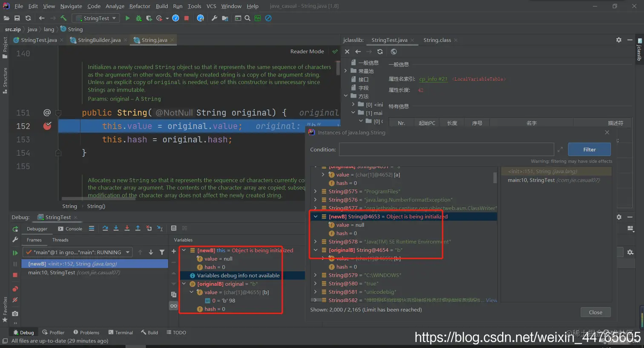Toggle breakpoint on line 152 in gutter

tap(47, 126)
